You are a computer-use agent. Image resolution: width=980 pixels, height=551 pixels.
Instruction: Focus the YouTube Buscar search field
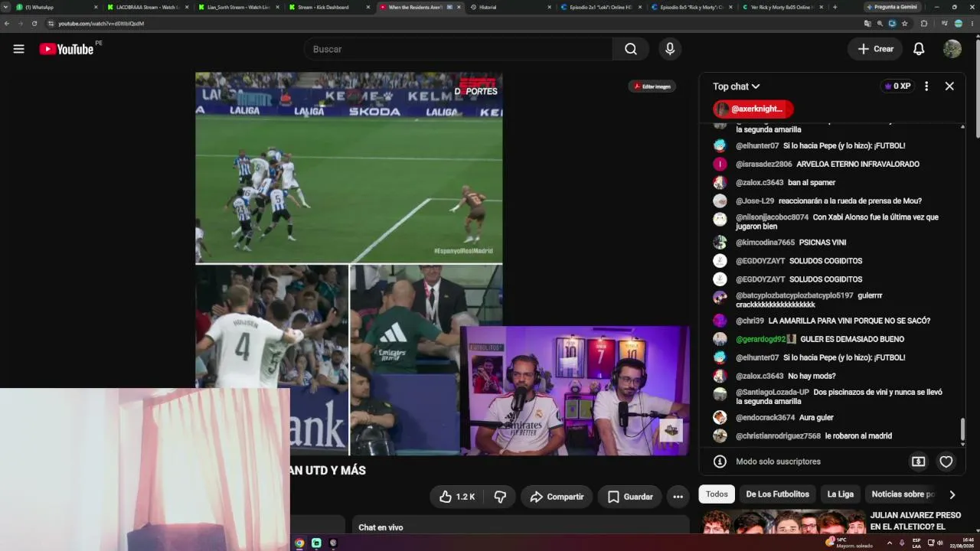pos(458,49)
